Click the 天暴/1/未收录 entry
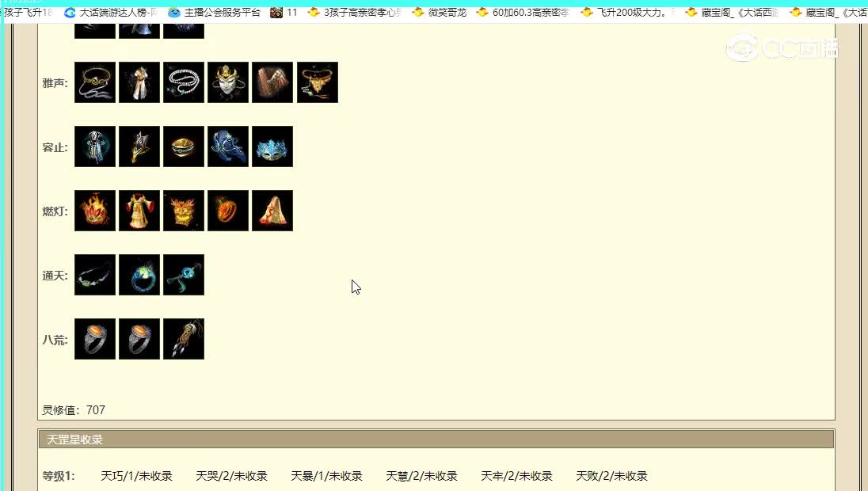Screen dimensions: 868x491 [x=326, y=476]
